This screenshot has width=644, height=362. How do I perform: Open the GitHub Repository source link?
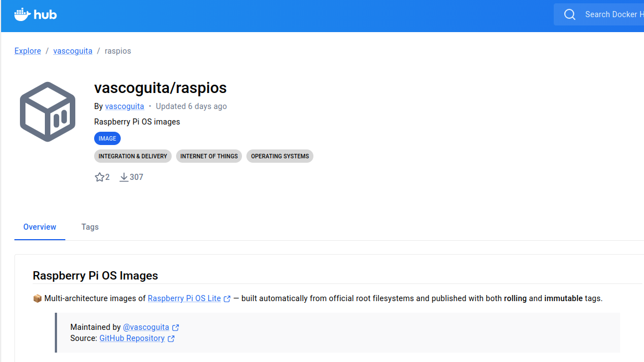click(132, 338)
